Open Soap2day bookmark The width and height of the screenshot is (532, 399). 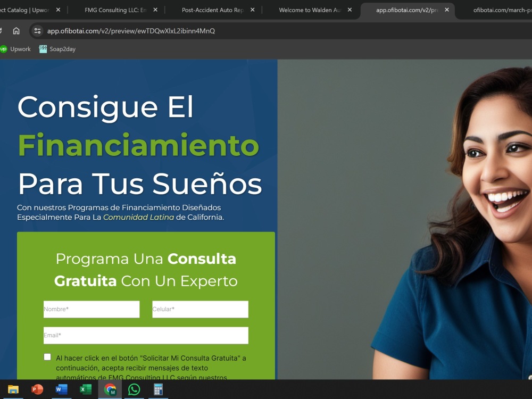(x=57, y=49)
